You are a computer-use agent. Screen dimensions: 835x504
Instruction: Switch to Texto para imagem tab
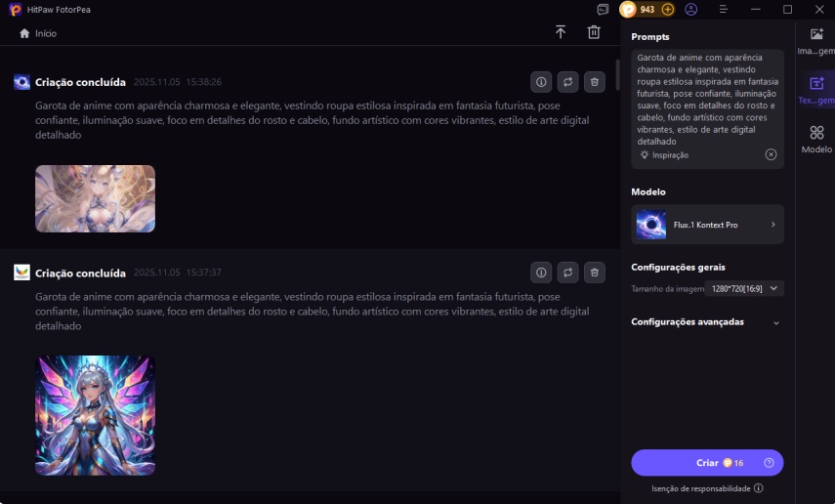coord(815,90)
